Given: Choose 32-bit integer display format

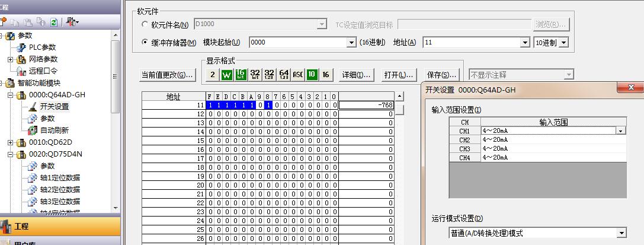Looking at the screenshot, I should (255, 75).
